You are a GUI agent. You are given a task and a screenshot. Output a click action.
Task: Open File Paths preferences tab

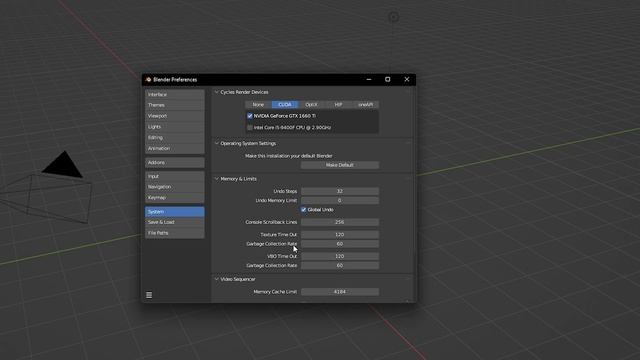click(175, 233)
